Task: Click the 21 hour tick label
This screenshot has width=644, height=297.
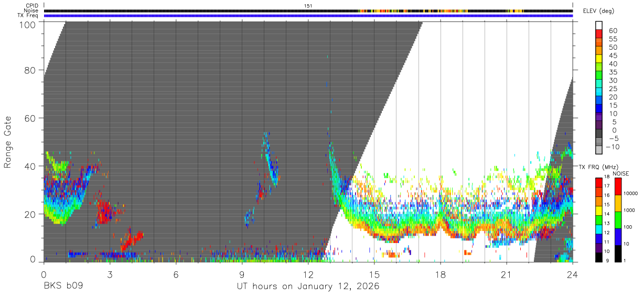Action: (507, 274)
